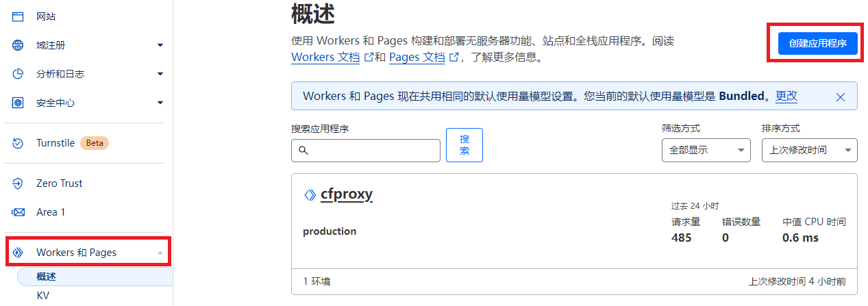Click the 中值 CPU 时间 value 0.6 ms
Screen dimensions: 868x306
coord(800,238)
